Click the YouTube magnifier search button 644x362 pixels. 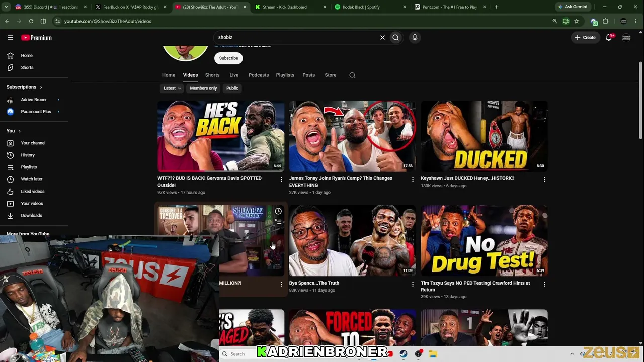(x=396, y=37)
